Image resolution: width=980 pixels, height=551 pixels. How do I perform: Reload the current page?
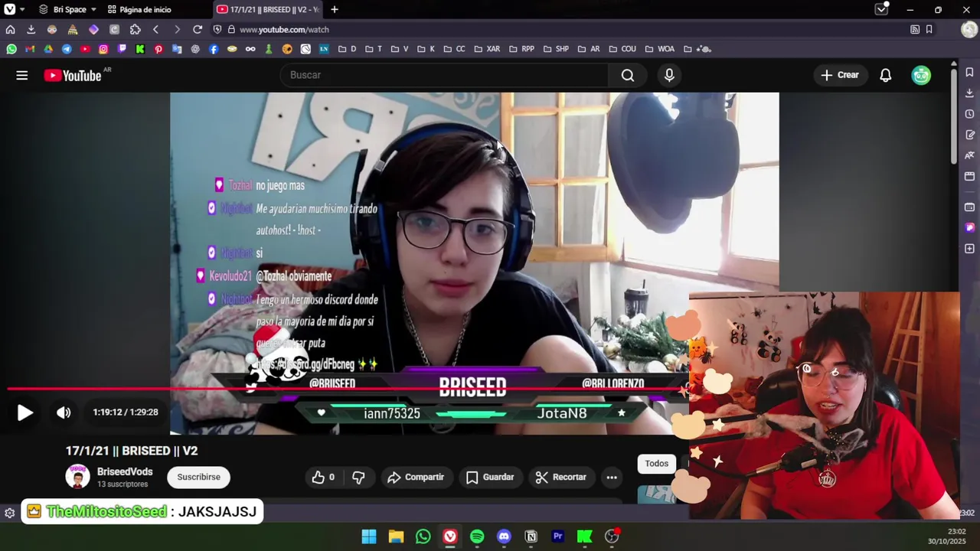(x=198, y=29)
